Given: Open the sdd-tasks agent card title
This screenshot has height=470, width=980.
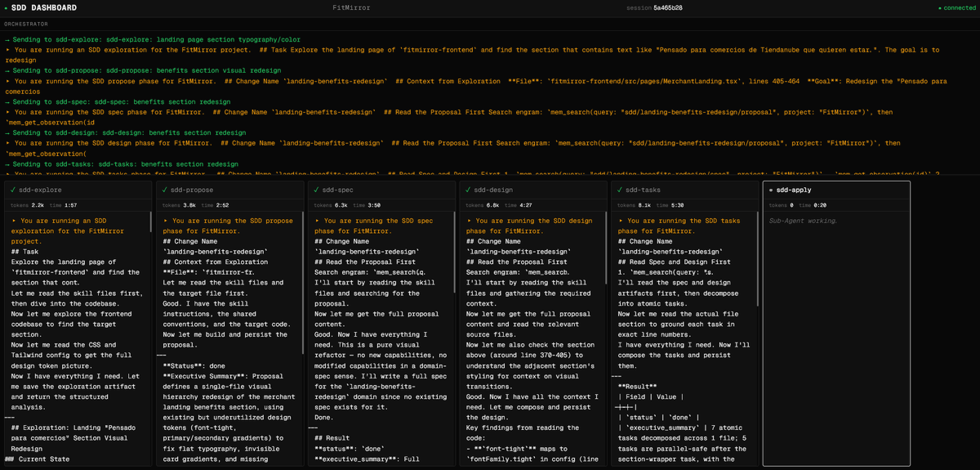Looking at the screenshot, I should tap(644, 190).
